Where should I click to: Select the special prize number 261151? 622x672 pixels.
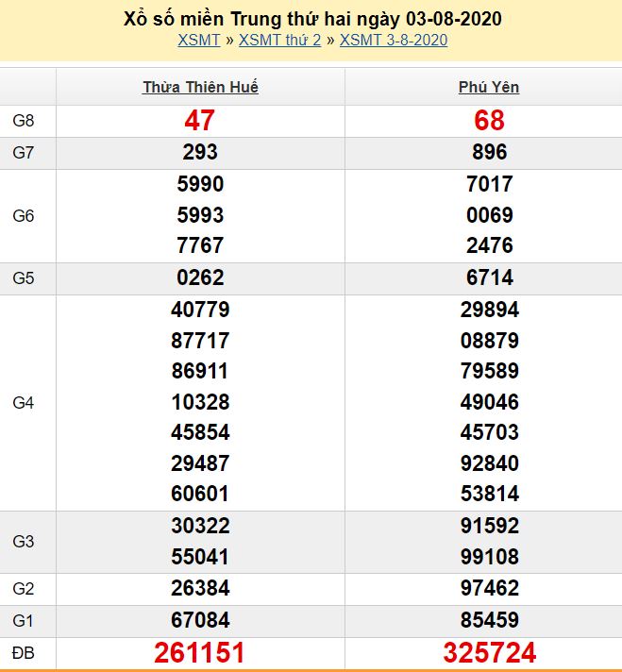pyautogui.click(x=200, y=652)
